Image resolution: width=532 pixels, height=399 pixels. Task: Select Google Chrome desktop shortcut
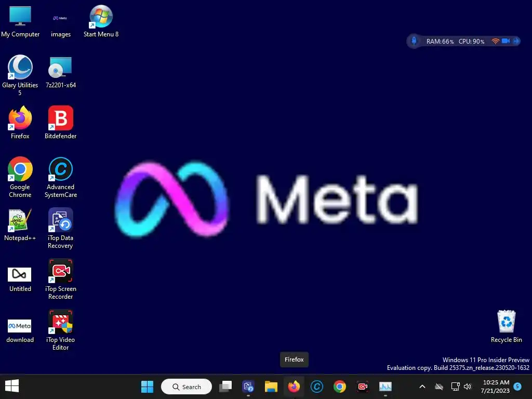(20, 178)
